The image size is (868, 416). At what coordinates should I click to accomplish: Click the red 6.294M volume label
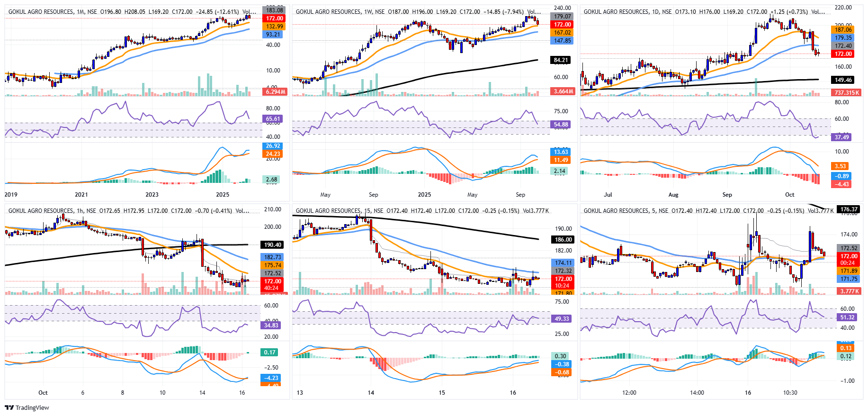275,92
